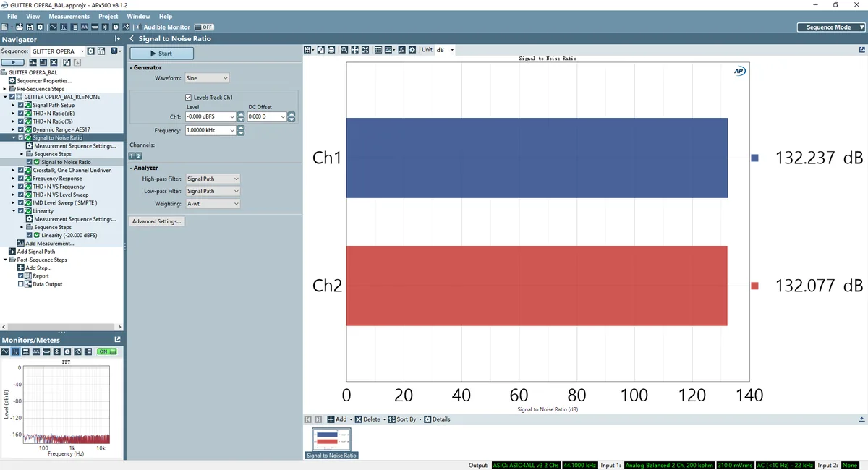Show the data table via grid icon

(x=378, y=50)
